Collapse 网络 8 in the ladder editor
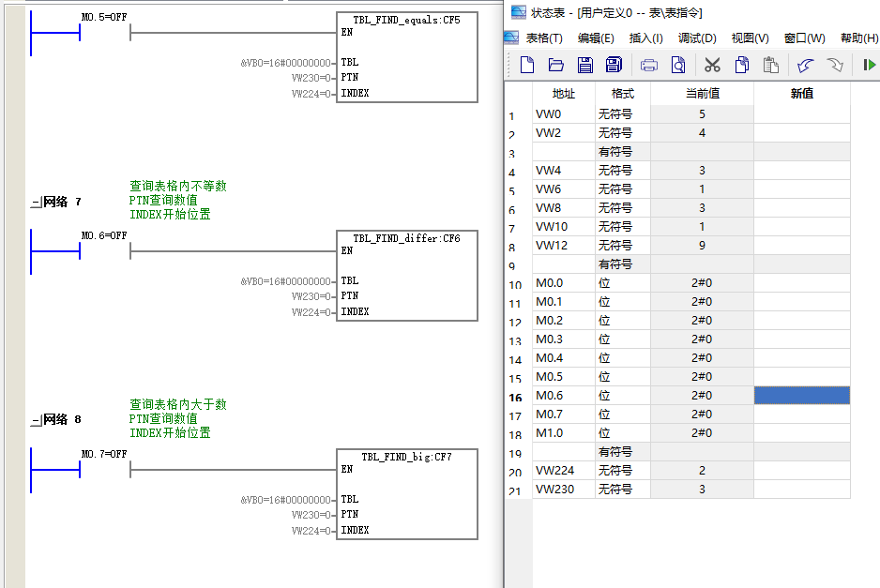This screenshot has width=880, height=588. click(37, 420)
